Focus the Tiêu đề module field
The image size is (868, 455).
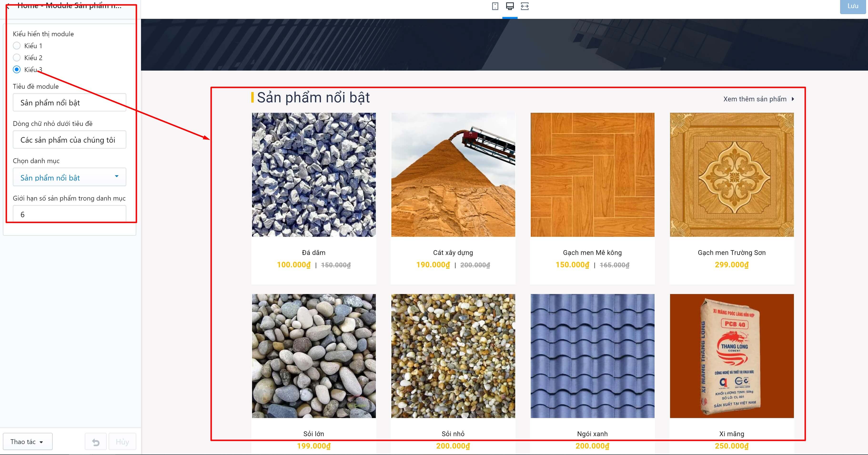pos(69,103)
